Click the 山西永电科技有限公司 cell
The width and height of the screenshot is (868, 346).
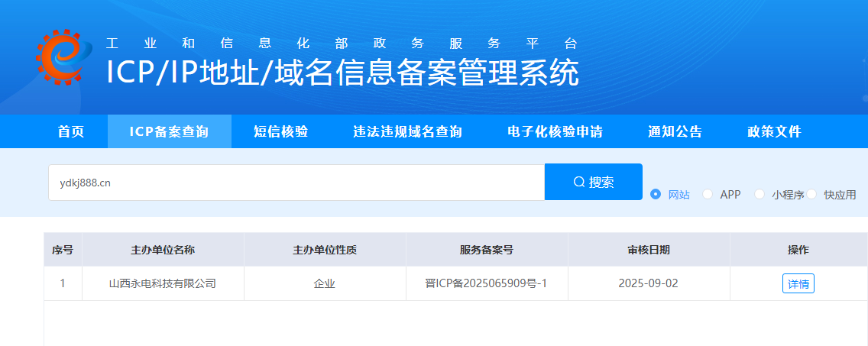coord(163,284)
